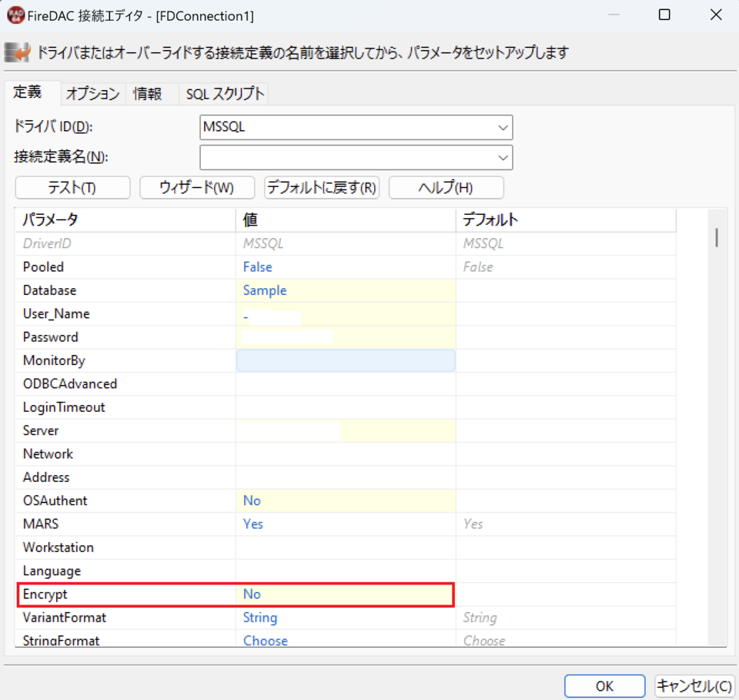This screenshot has height=700, width=739.
Task: Click the StringFormat value Choose
Action: 266,641
